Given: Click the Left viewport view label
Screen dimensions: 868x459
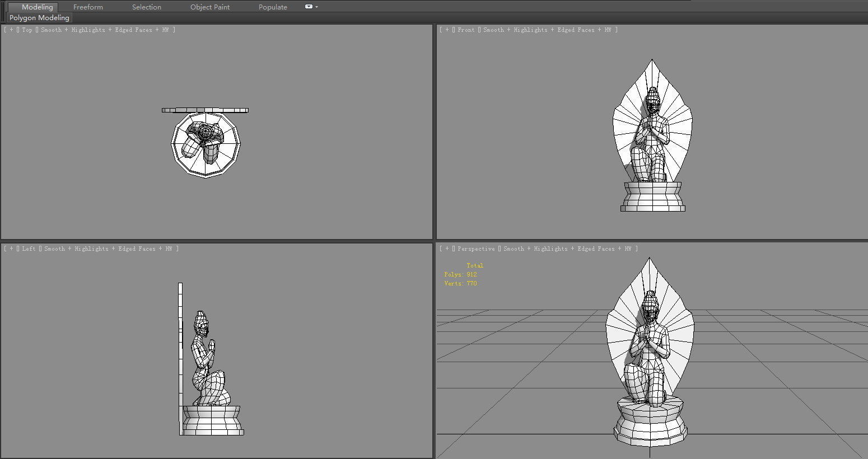Looking at the screenshot, I should (29, 249).
